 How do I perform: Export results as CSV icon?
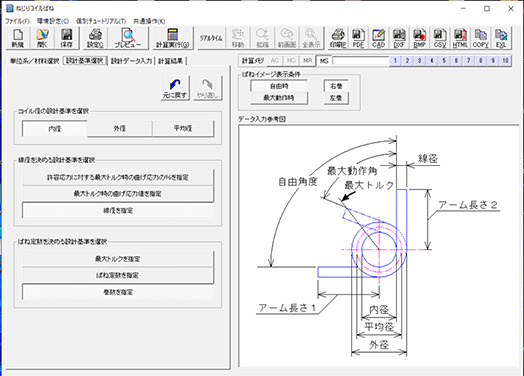point(439,38)
